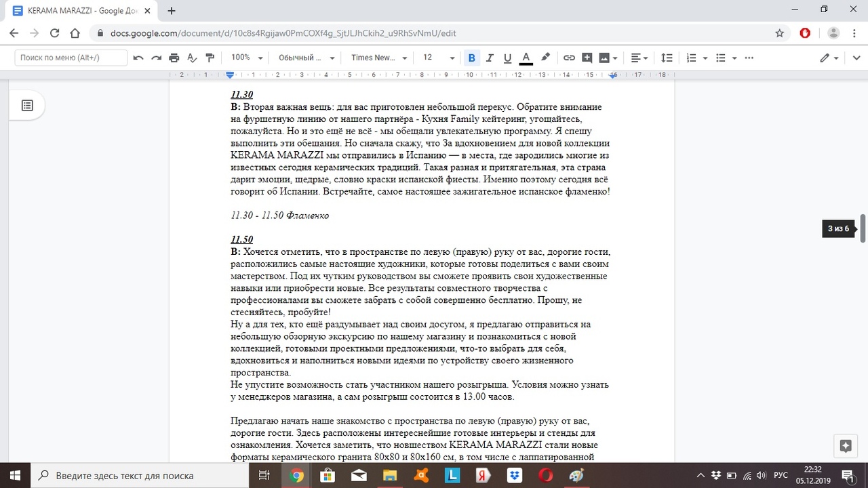Toggle italic formatting
This screenshot has height=488, width=868.
490,58
